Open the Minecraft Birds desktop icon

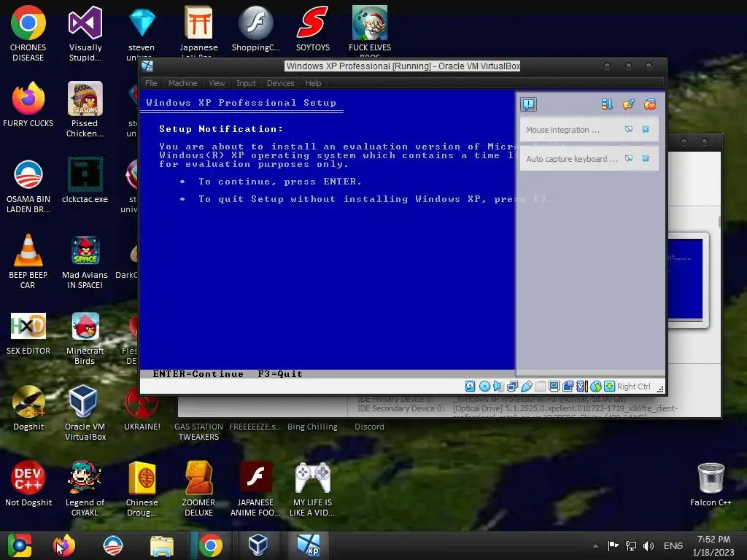click(x=85, y=337)
